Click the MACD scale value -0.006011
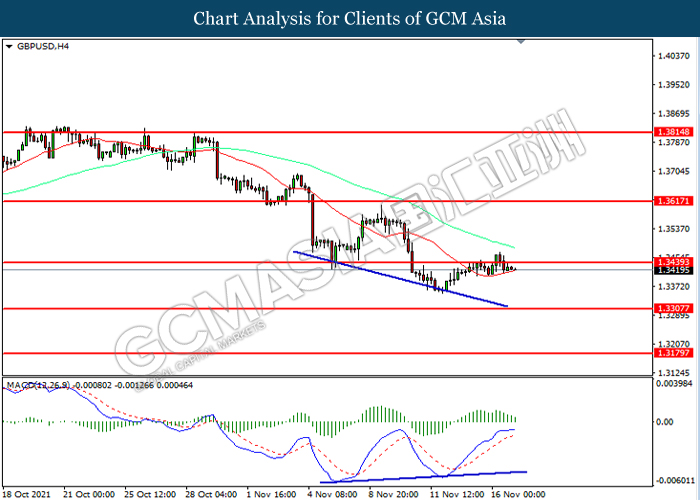The image size is (700, 500). click(675, 481)
